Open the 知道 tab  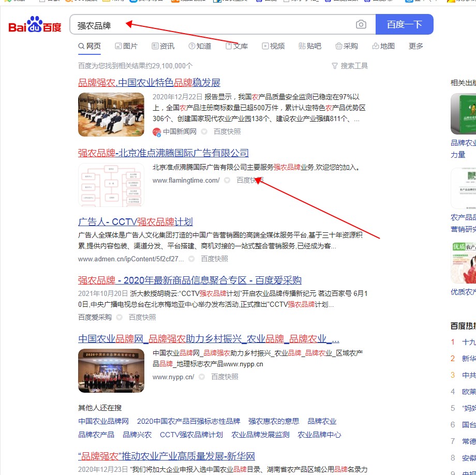coord(200,46)
